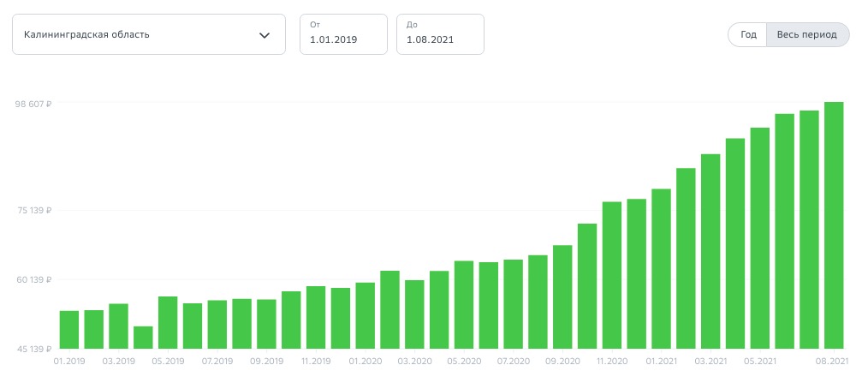Click the chevron arrow in region selector
Image resolution: width=868 pixels, height=383 pixels.
265,35
